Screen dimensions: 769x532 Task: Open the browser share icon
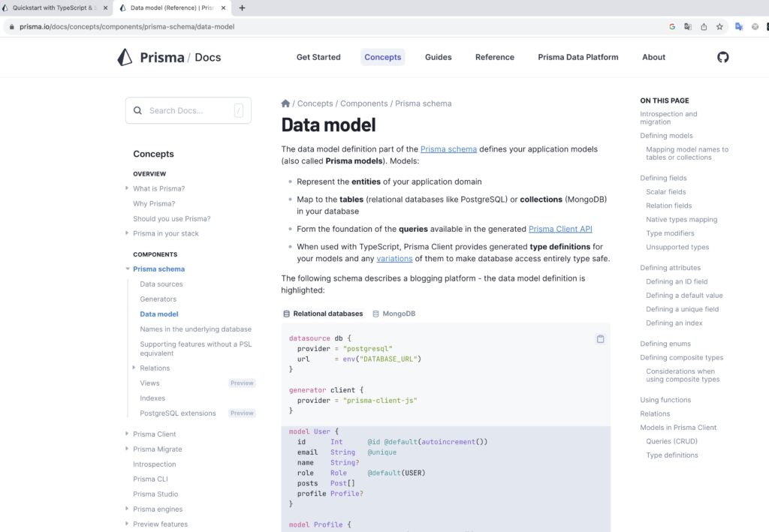click(703, 26)
